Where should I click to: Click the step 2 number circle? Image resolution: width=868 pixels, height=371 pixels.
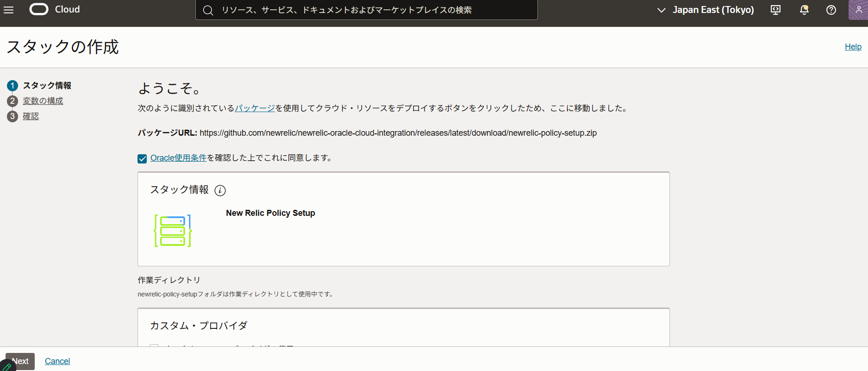pyautogui.click(x=12, y=101)
